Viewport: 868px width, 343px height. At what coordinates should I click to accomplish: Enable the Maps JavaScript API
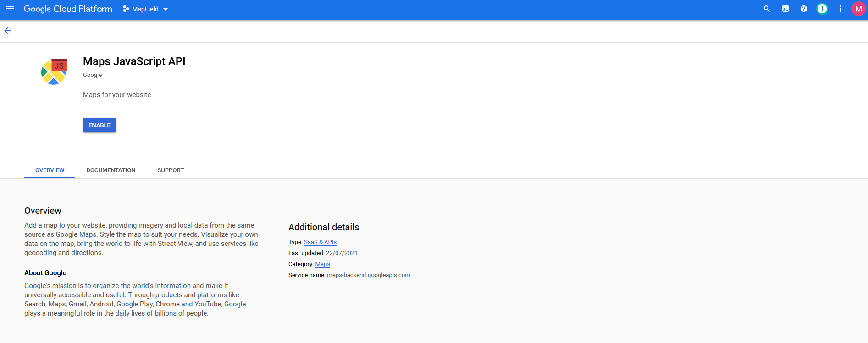coord(100,125)
